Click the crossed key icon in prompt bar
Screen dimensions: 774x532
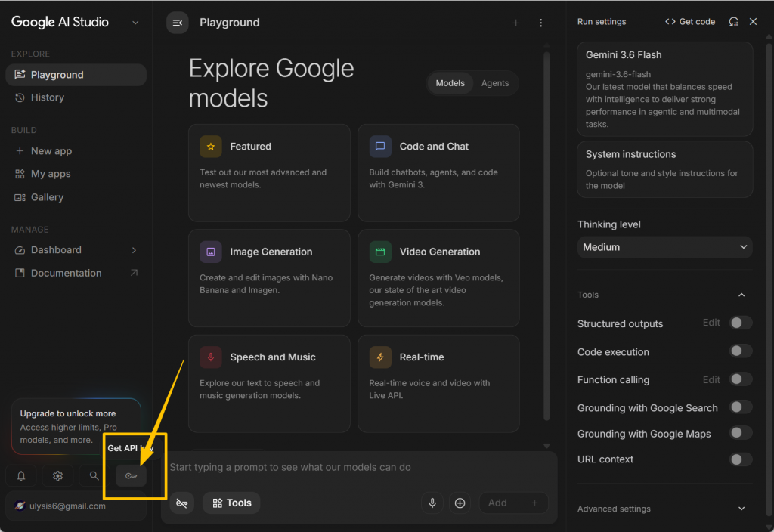[x=181, y=503]
